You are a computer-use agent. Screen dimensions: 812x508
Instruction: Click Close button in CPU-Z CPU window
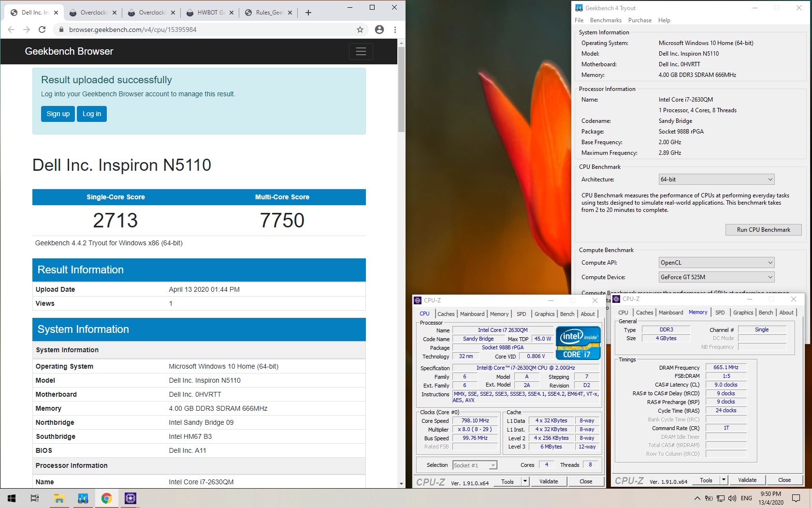586,481
